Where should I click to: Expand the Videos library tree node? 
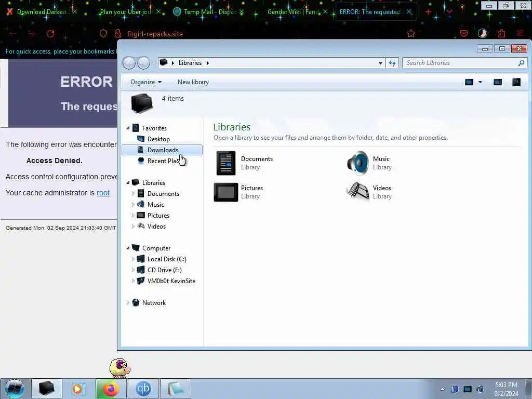tap(133, 227)
